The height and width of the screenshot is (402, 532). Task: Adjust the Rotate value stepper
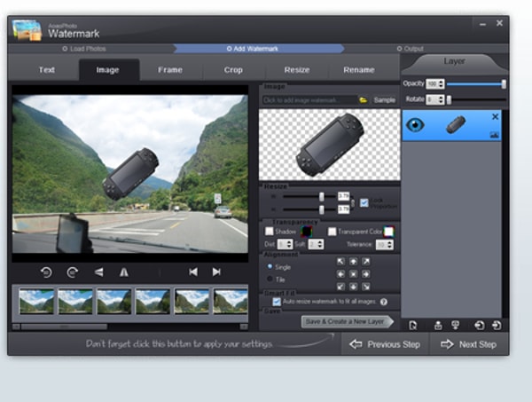(441, 99)
